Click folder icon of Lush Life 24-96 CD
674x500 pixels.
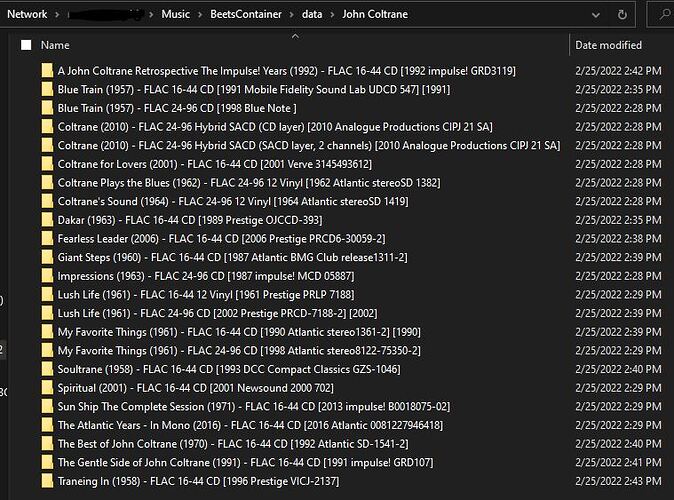point(47,313)
